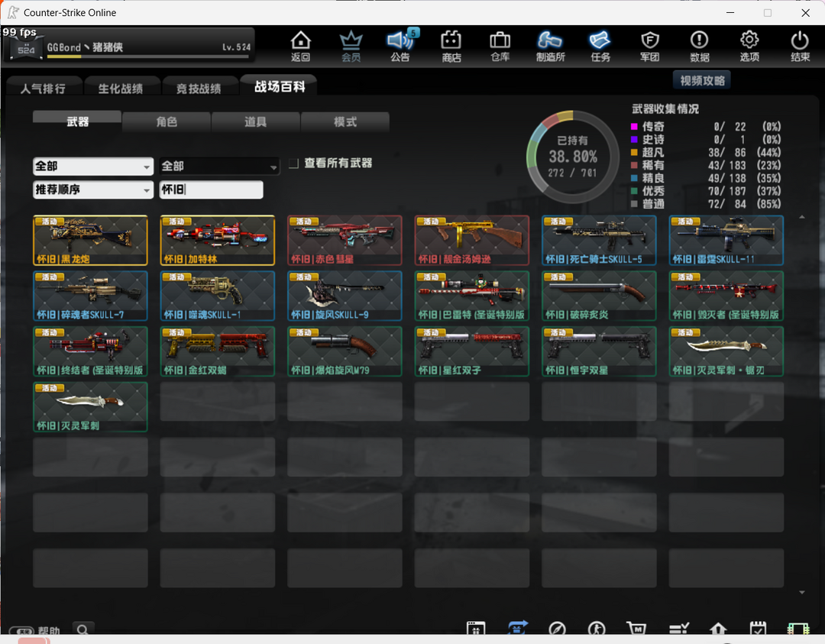Open the 选项 options gear icon
This screenshot has width=825, height=644.
point(749,47)
